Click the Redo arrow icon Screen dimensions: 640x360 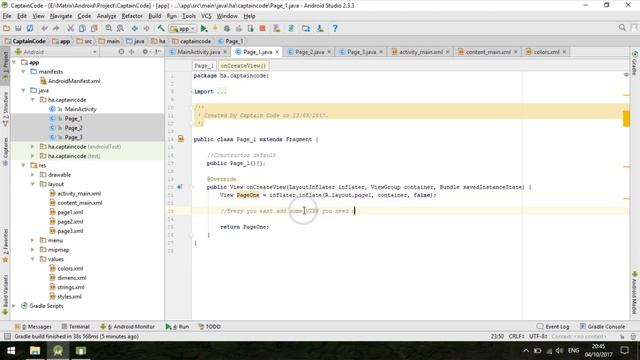56,28
